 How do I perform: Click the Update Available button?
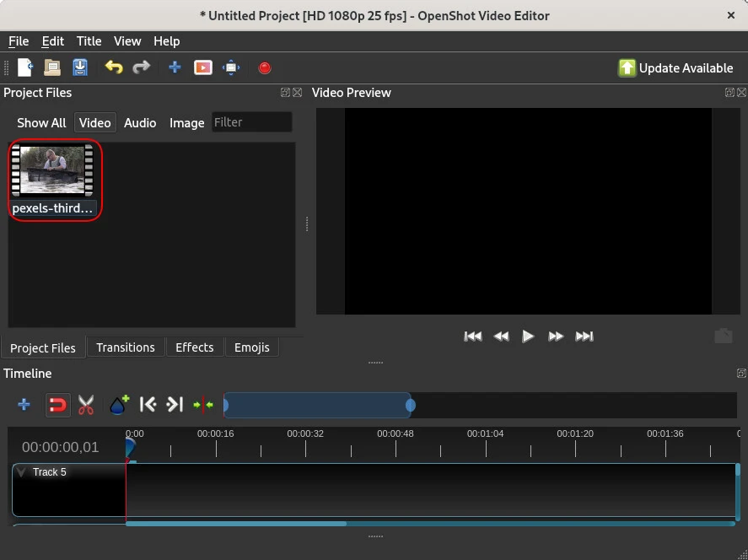(675, 68)
